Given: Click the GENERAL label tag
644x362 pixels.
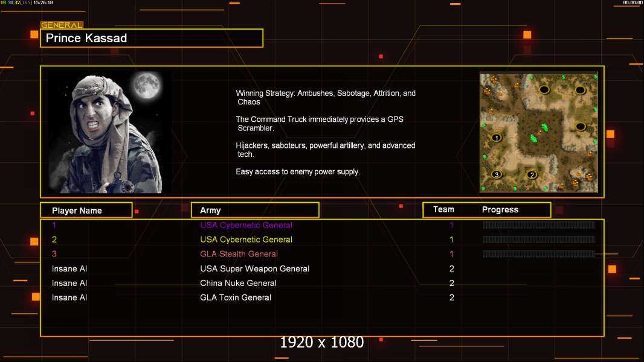Looking at the screenshot, I should pos(62,25).
